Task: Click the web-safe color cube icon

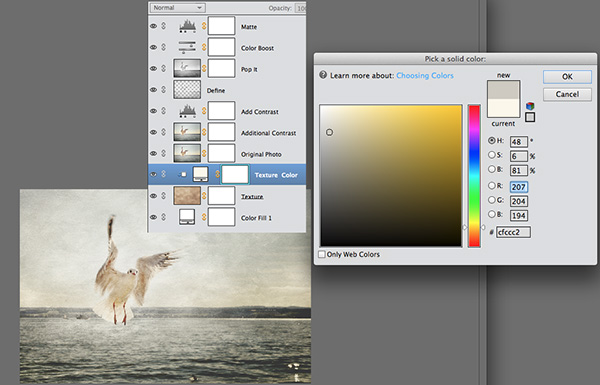Action: click(x=530, y=106)
